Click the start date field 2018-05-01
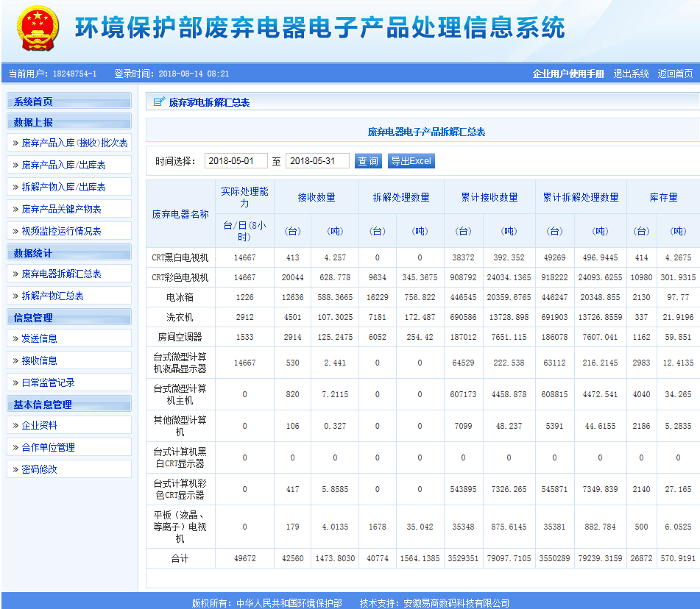The width and height of the screenshot is (700, 609). click(x=236, y=161)
